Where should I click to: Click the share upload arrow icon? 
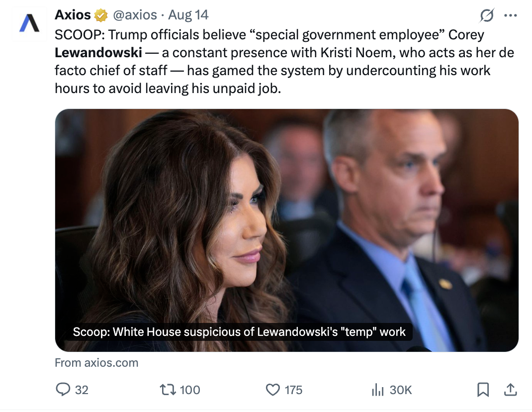click(x=510, y=390)
